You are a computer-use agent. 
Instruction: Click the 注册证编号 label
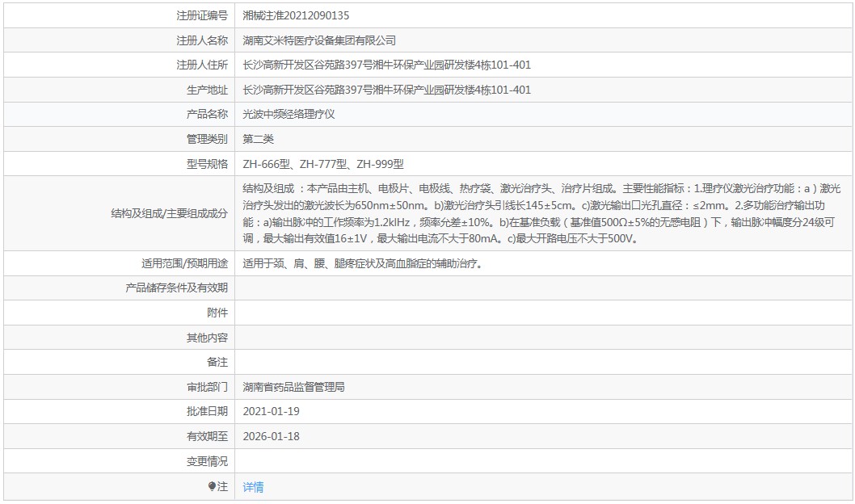pos(202,16)
